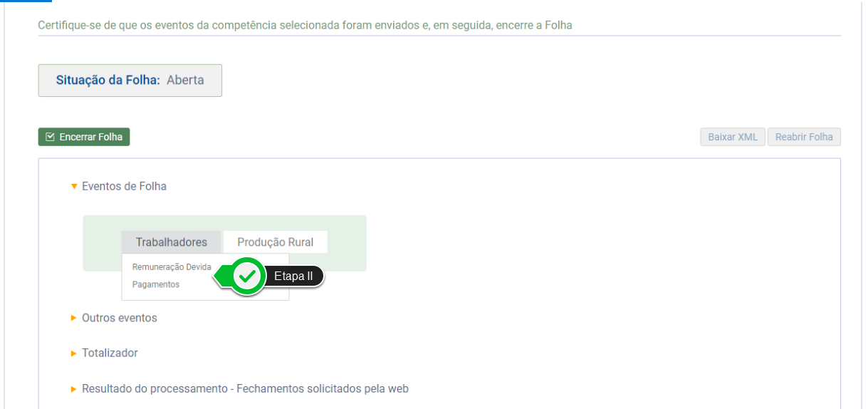Expand Resultado do processamento section label
Screen dimensions: 868x409
(x=245, y=389)
